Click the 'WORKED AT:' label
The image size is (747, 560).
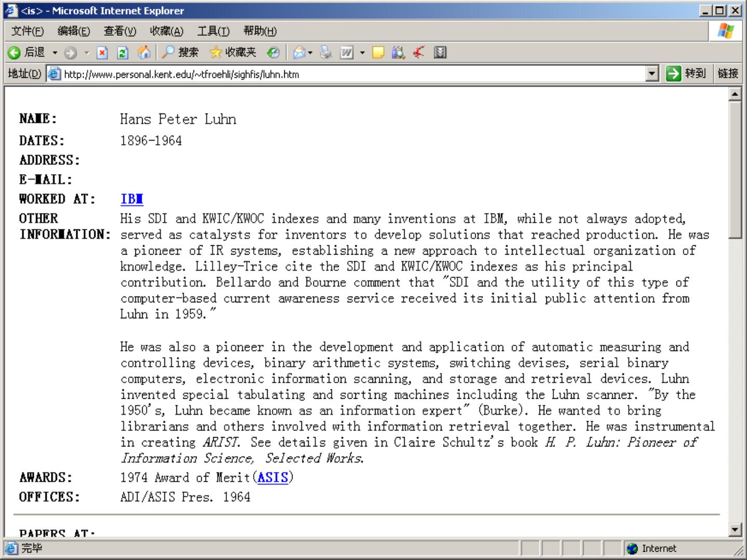58,199
